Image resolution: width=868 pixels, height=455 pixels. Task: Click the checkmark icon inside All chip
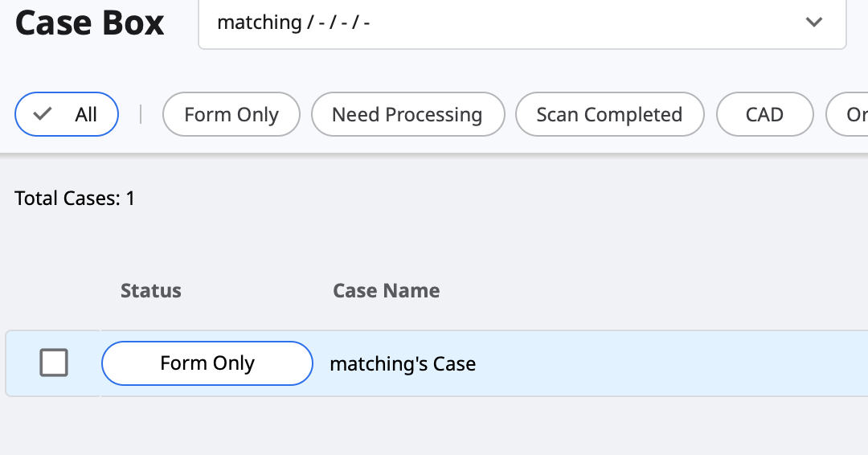pos(42,114)
